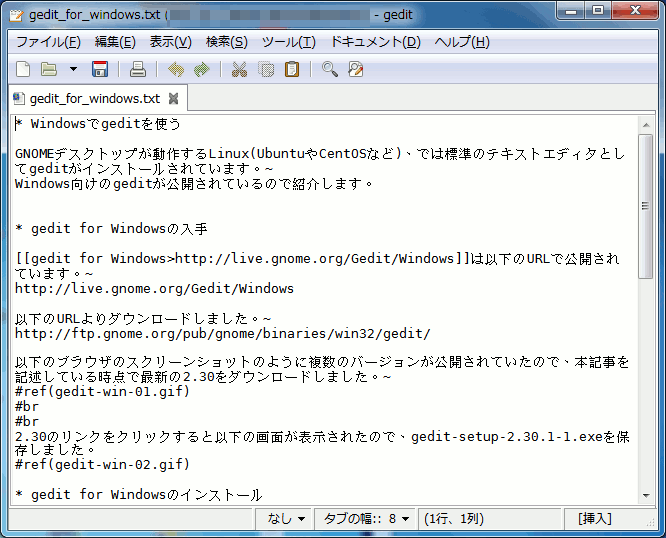Open the 検索(S) menu
This screenshot has width=666, height=538.
point(226,42)
